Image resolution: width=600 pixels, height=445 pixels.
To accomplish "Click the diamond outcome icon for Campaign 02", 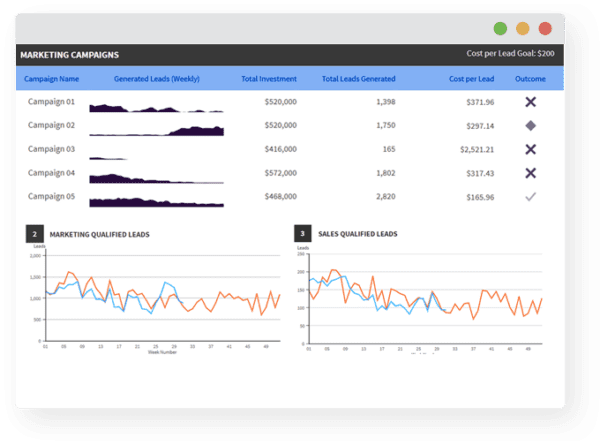I will pos(530,126).
